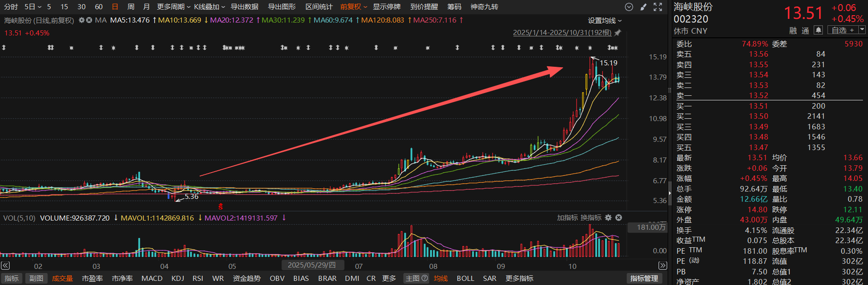Click the price alert bell icon
868x285 pixels.
point(818,30)
